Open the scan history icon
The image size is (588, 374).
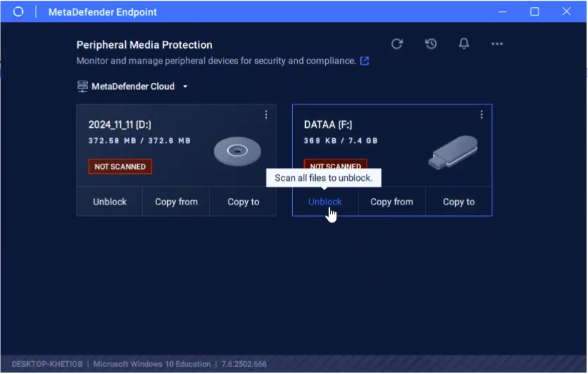(x=431, y=44)
